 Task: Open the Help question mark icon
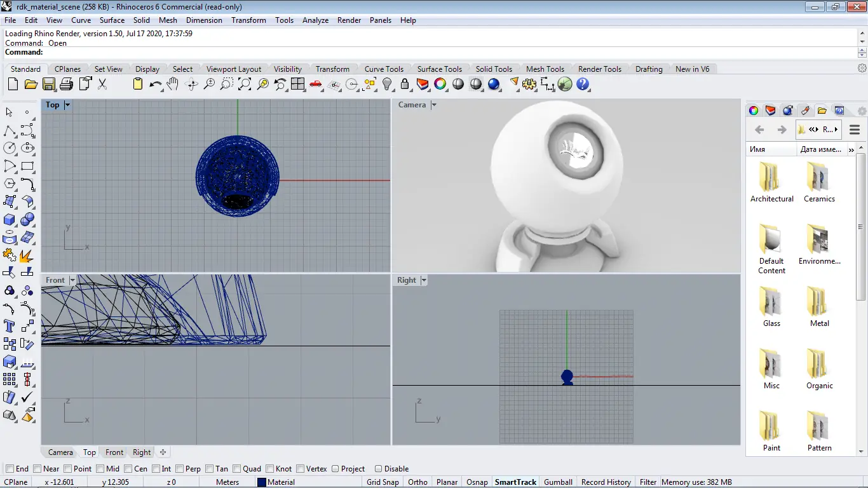583,84
